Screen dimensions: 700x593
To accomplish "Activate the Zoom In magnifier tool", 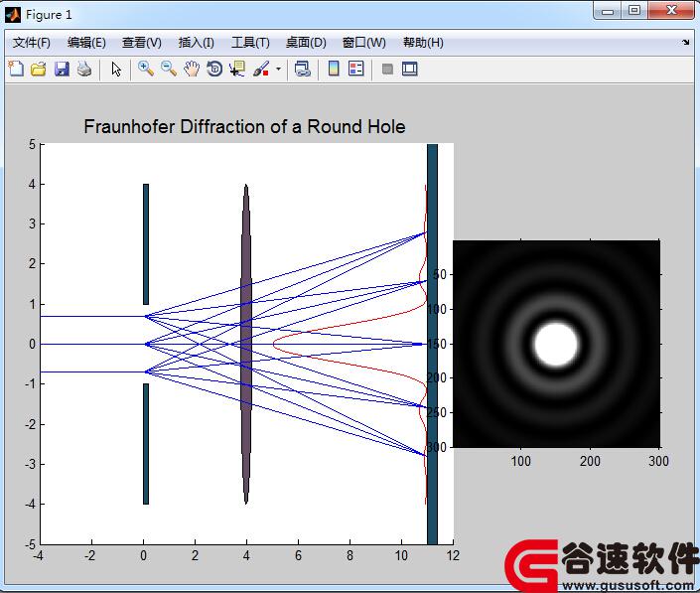I will (x=146, y=69).
